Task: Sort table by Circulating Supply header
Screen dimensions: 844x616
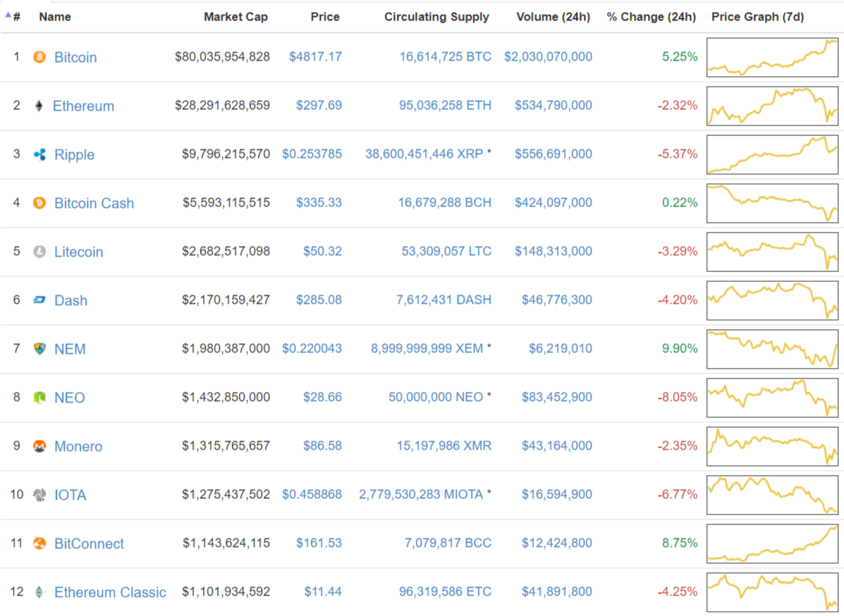Action: pos(436,17)
